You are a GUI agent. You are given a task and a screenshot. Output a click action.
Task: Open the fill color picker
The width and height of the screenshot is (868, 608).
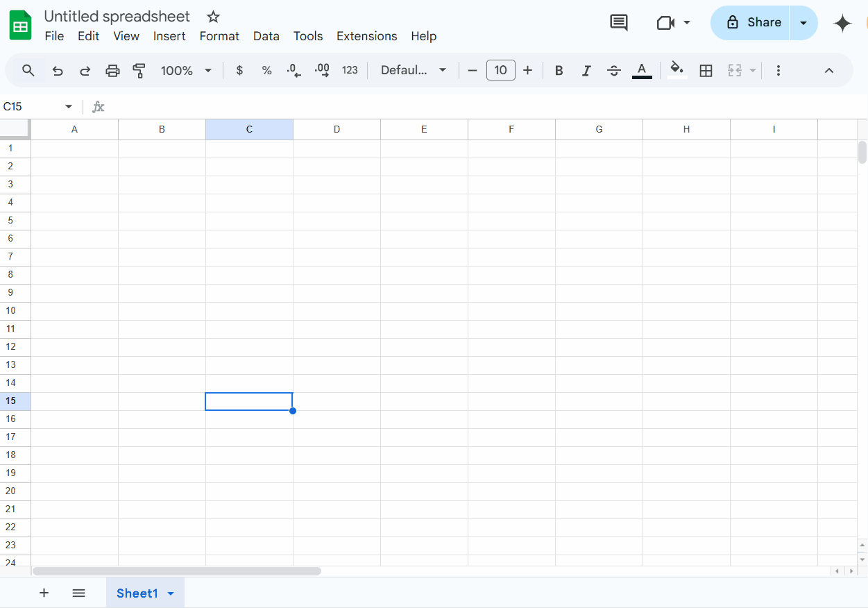(x=676, y=71)
